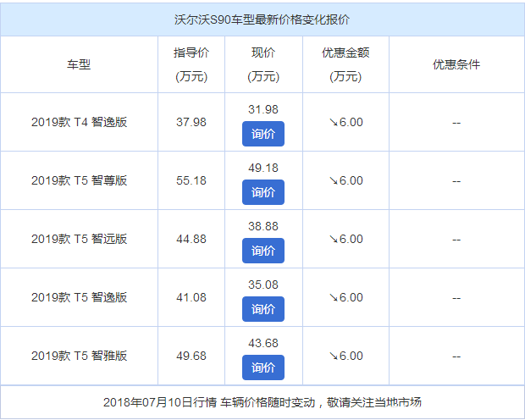
Task: Click current price 43.68
Action: (263, 343)
